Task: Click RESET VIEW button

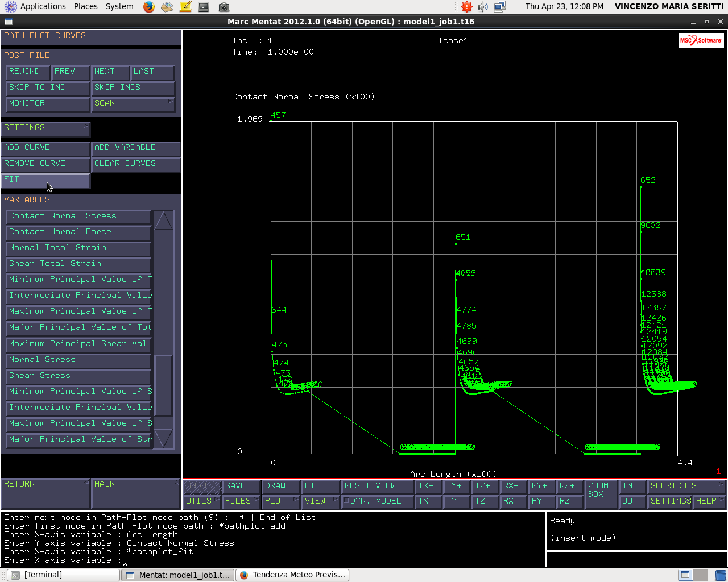Action: pyautogui.click(x=377, y=487)
